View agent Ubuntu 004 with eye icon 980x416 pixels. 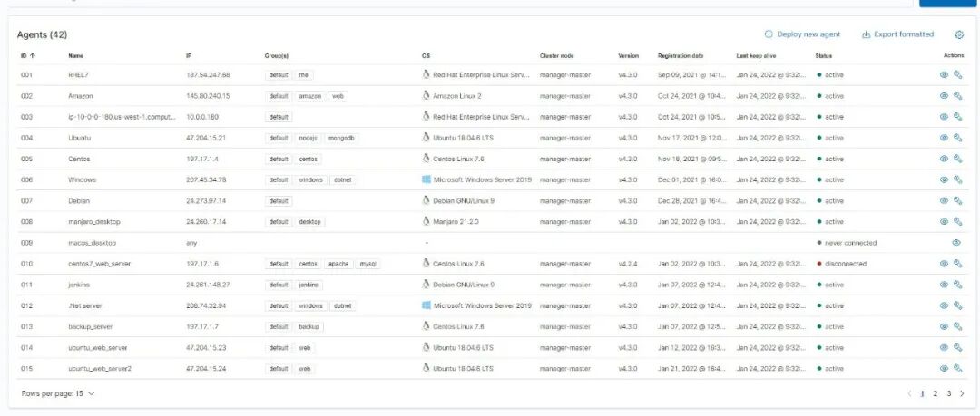point(944,138)
